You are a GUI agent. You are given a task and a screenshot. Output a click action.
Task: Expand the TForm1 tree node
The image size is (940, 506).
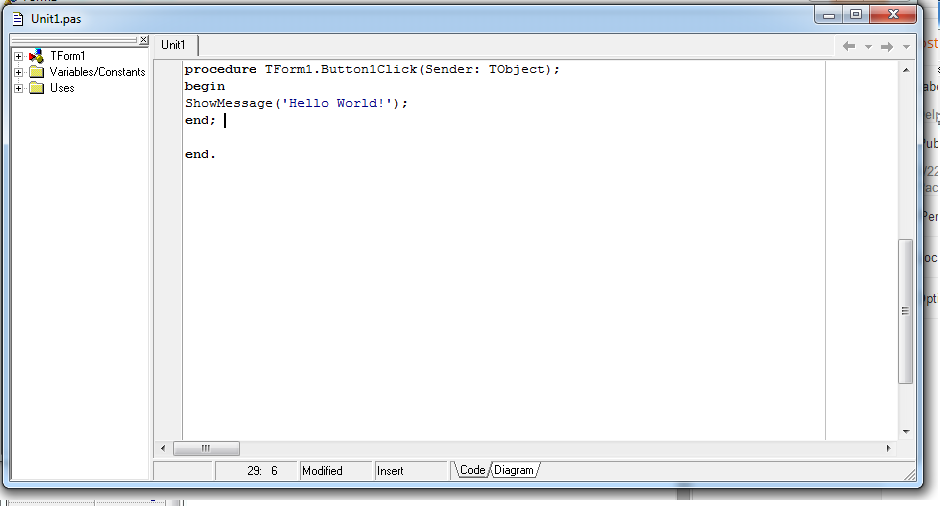19,56
